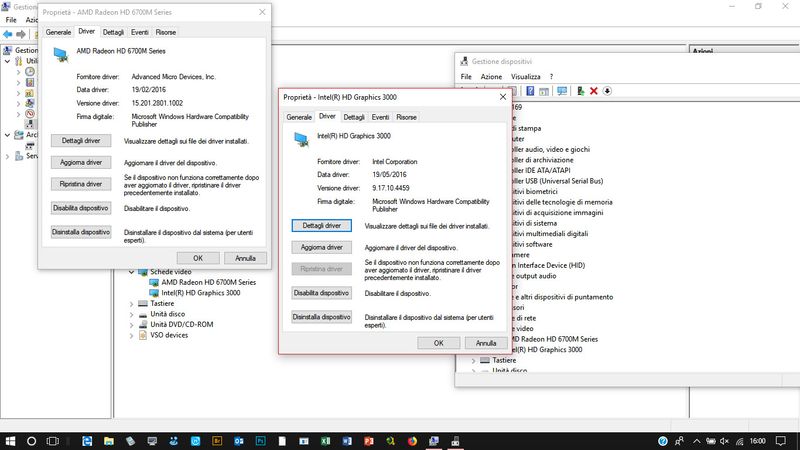Click OK in Intel HD Graphics dialog
This screenshot has height=450, width=800.
click(438, 343)
